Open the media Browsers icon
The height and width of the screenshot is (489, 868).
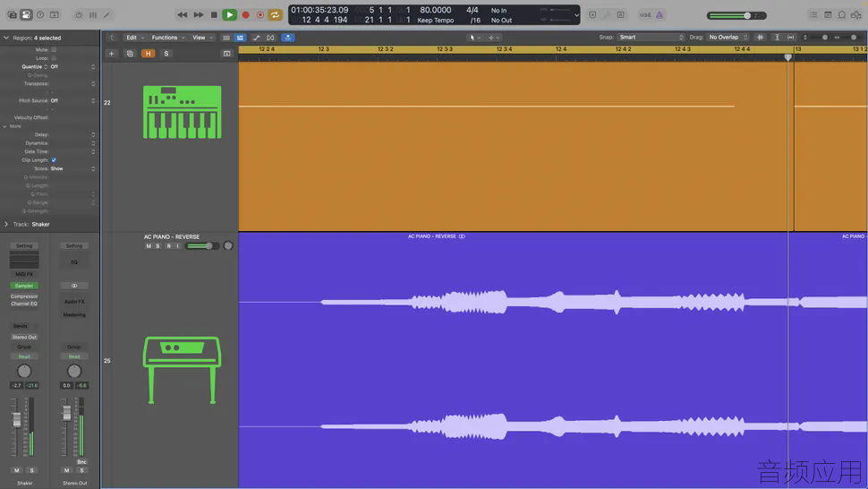click(x=855, y=15)
